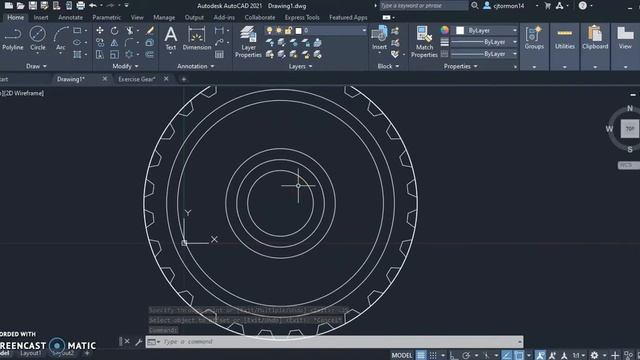Open the Home ribbon tab

pos(16,18)
